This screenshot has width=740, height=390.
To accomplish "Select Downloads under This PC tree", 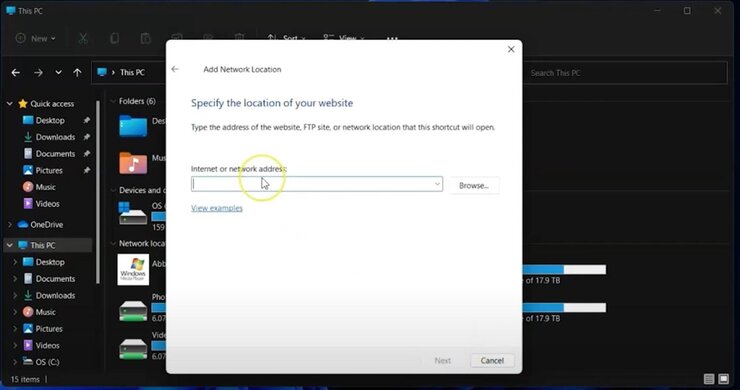I will click(55, 296).
